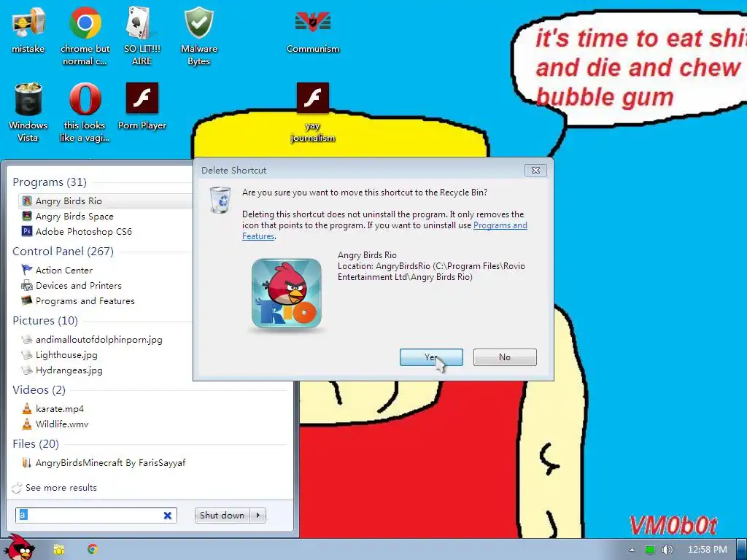This screenshot has width=747, height=560.
Task: Open Action Center from Control Panel results
Action: 64,270
